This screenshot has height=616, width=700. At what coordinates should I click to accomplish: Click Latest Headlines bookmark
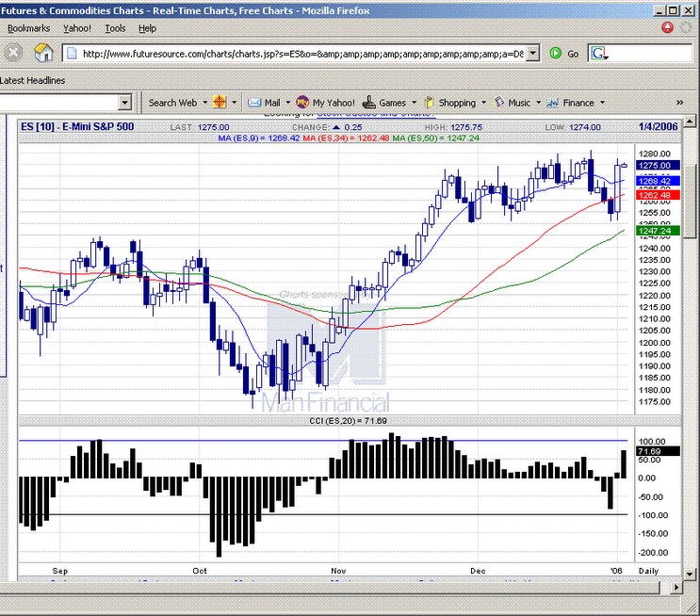[x=32, y=80]
